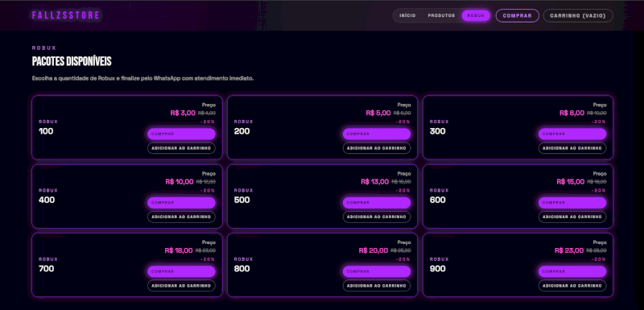Add 100 Robux to the cart

(181, 148)
